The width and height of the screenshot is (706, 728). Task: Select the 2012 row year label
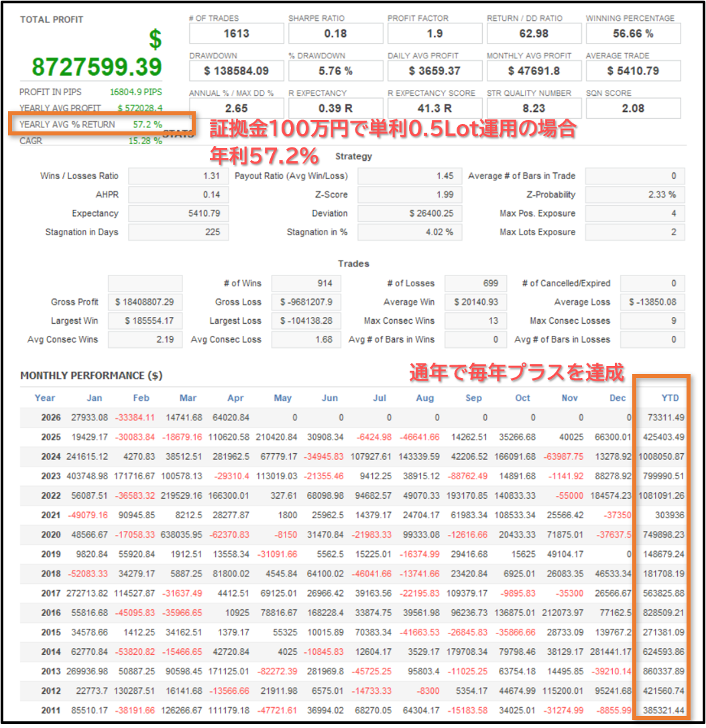tap(51, 691)
